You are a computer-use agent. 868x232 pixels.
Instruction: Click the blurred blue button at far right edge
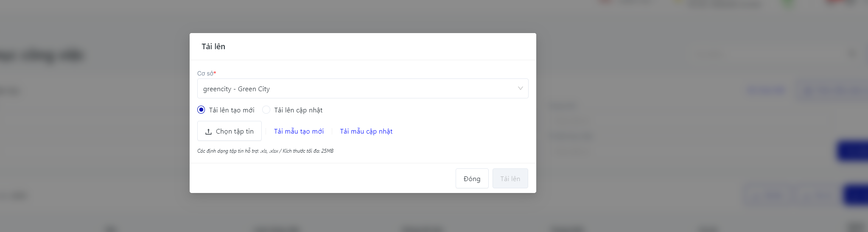tap(853, 151)
